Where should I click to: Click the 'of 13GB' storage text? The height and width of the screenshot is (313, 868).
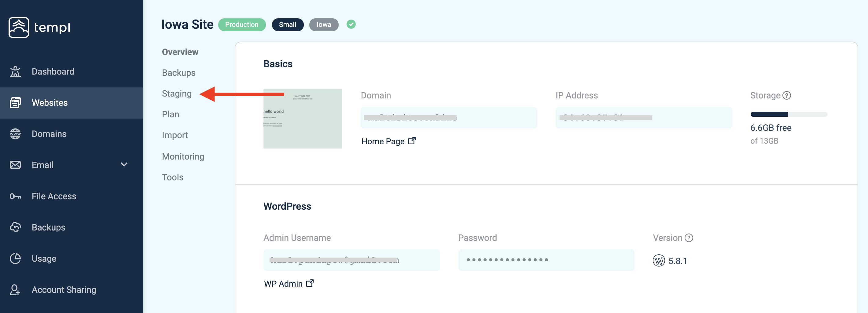[x=764, y=141]
